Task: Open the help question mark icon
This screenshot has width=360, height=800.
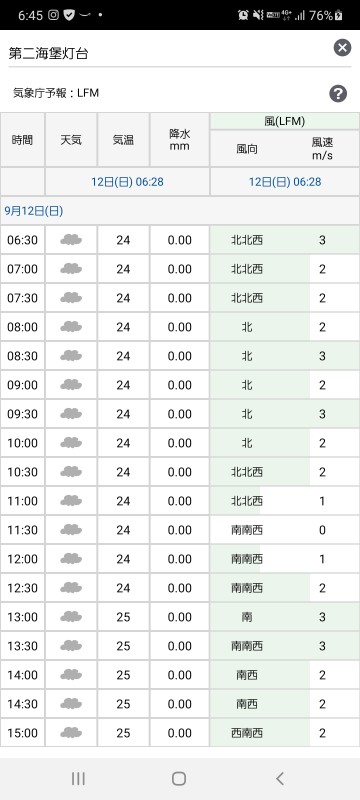Action: (x=338, y=93)
